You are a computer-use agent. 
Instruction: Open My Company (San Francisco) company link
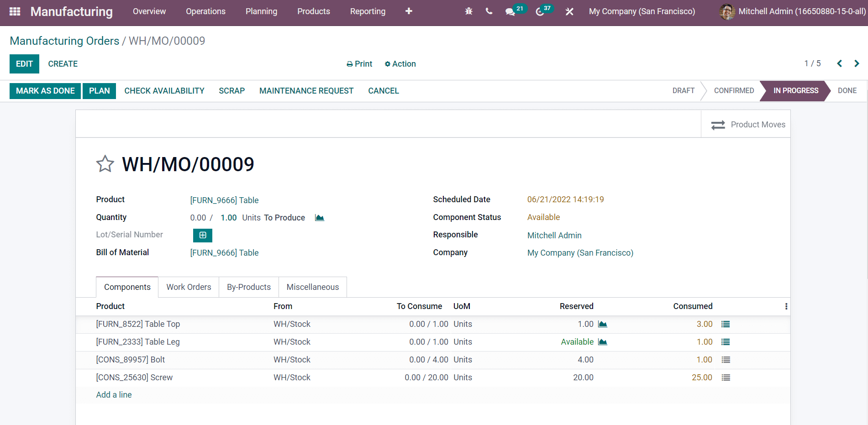pyautogui.click(x=580, y=253)
